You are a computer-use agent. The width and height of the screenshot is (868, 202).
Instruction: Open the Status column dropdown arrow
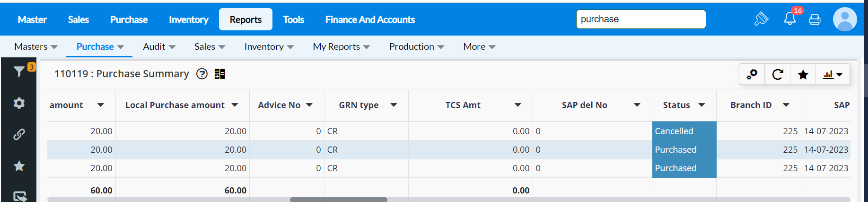701,105
